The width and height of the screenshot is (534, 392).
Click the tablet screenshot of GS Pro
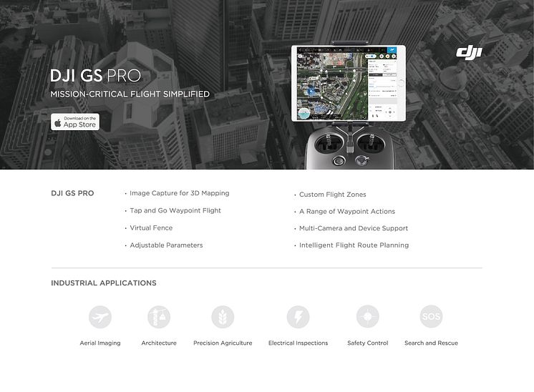click(x=349, y=84)
